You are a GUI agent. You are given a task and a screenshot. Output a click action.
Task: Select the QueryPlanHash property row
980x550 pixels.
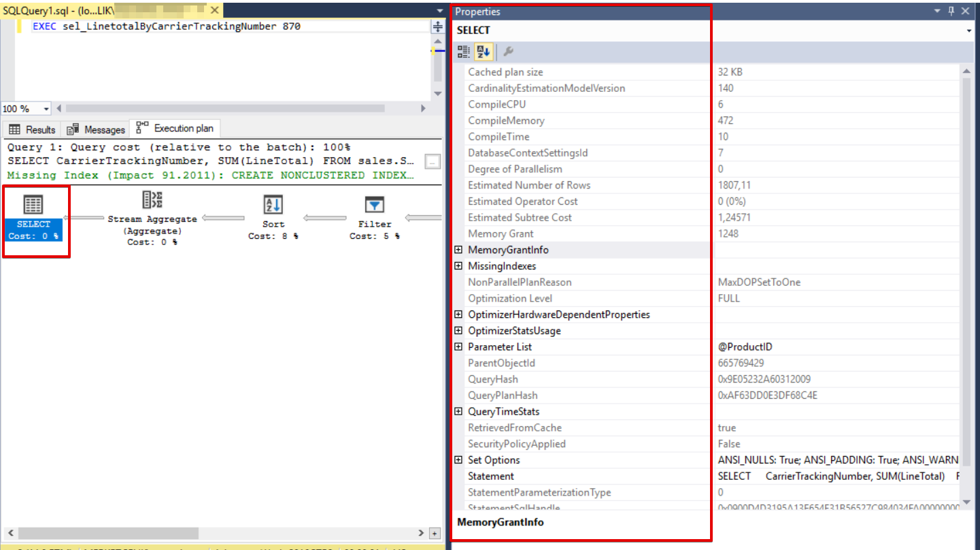[x=707, y=395]
